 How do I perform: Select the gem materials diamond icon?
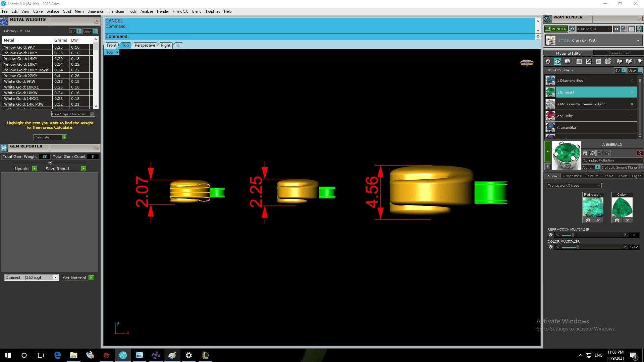(557, 61)
